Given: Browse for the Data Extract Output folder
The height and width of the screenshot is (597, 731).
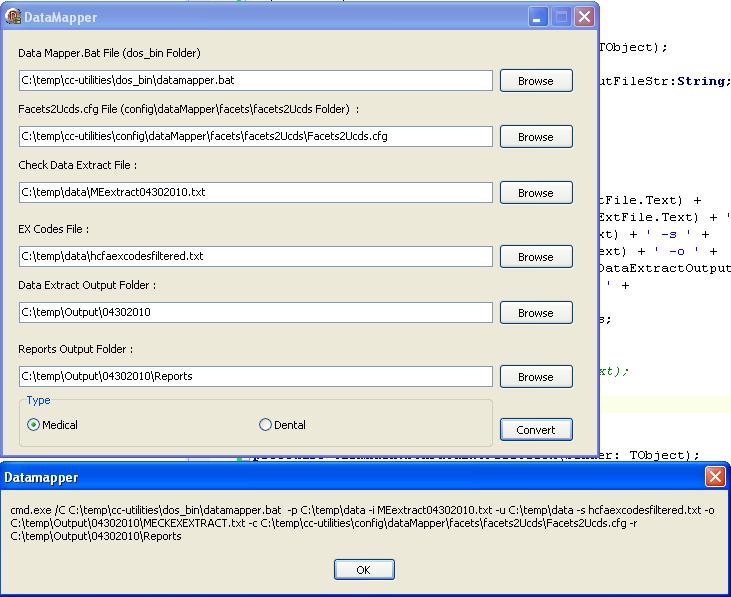Looking at the screenshot, I should (536, 312).
